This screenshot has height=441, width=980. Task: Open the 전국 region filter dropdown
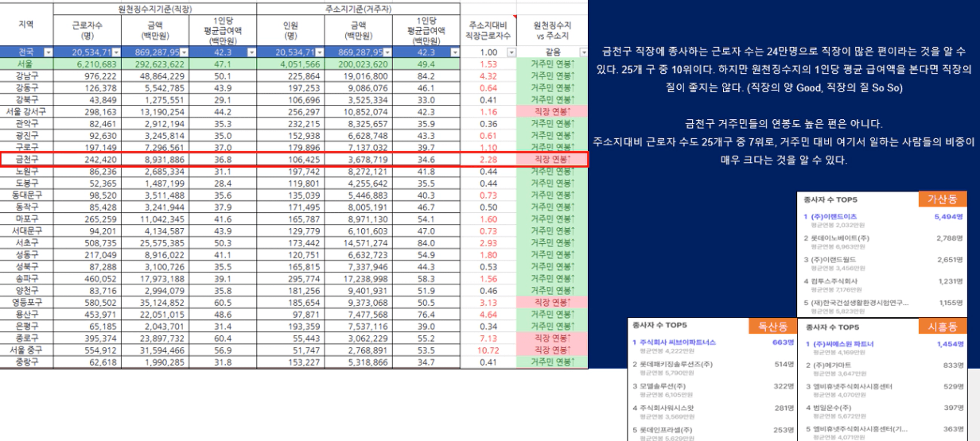48,52
